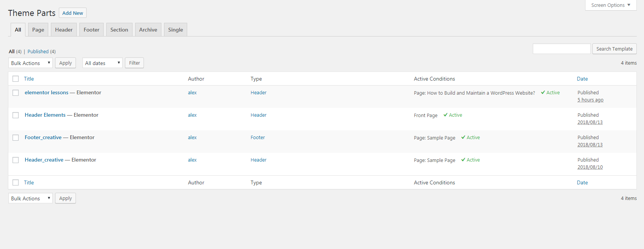Click the Filter button
The image size is (644, 249).
point(134,63)
